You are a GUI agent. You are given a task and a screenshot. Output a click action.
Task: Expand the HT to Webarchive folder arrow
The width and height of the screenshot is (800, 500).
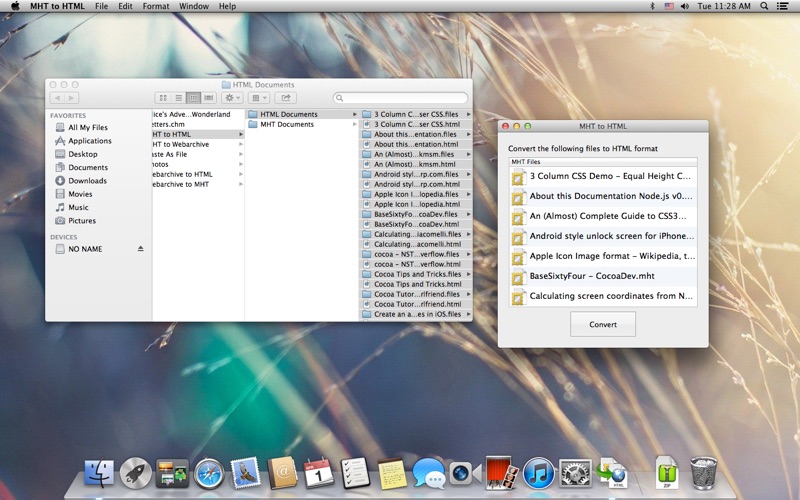[x=241, y=144]
